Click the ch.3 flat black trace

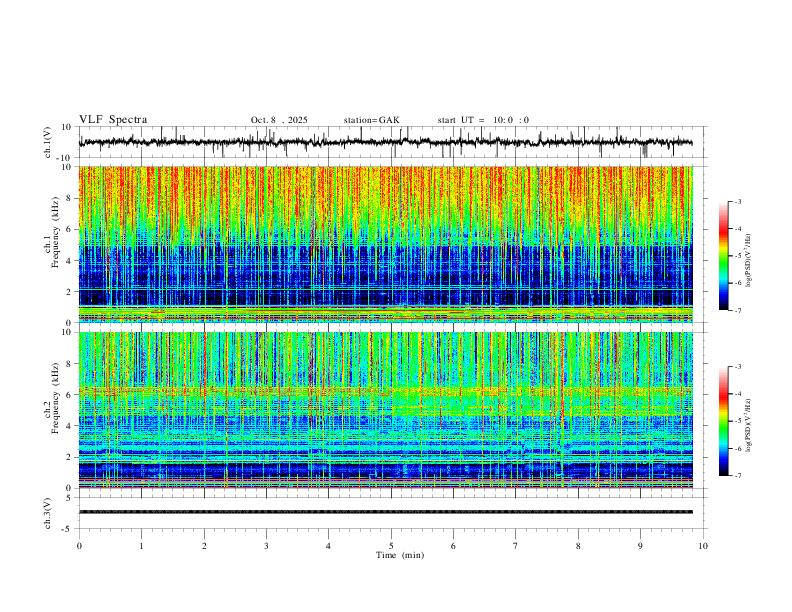pyautogui.click(x=385, y=512)
